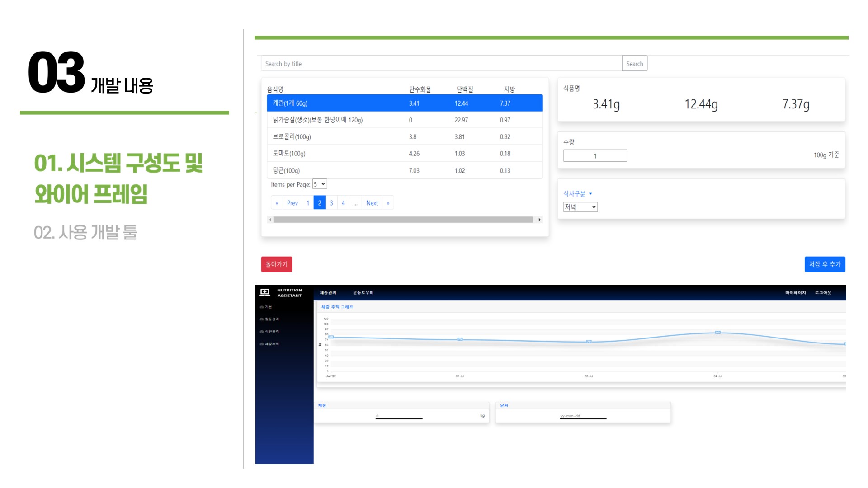Go to page 3 in pagination
This screenshot has height=488, width=868.
[331, 203]
